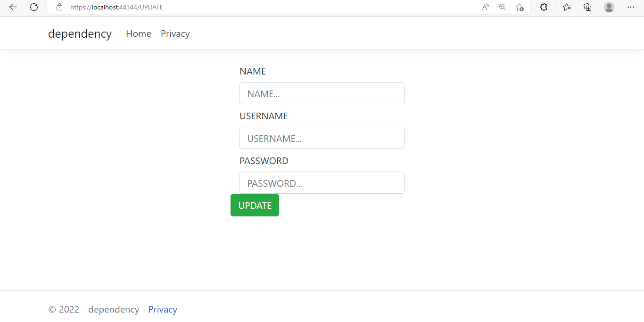Viewport: 644px width, 322px height.
Task: Open the Extensions puzzle icon
Action: [544, 7]
